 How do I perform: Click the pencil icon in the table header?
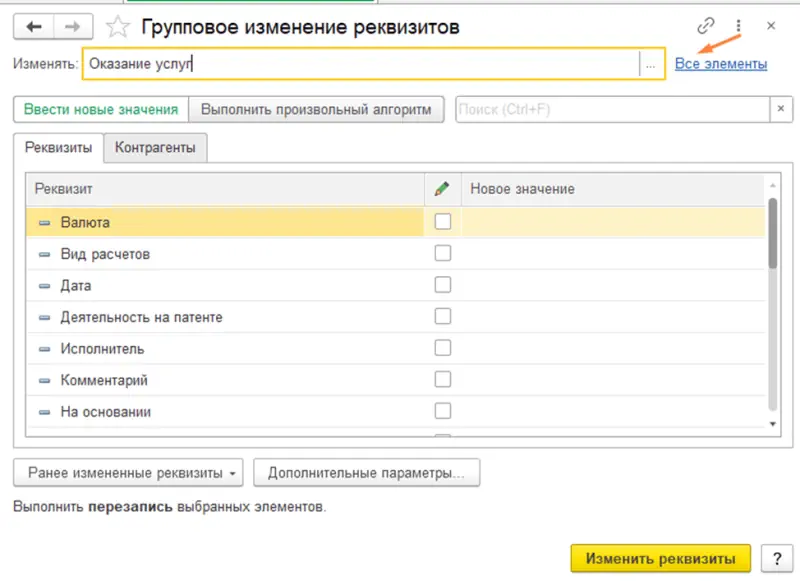click(x=442, y=189)
